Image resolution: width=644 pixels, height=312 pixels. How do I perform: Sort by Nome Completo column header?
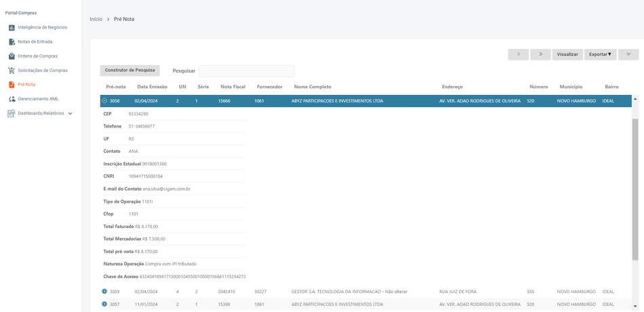313,87
